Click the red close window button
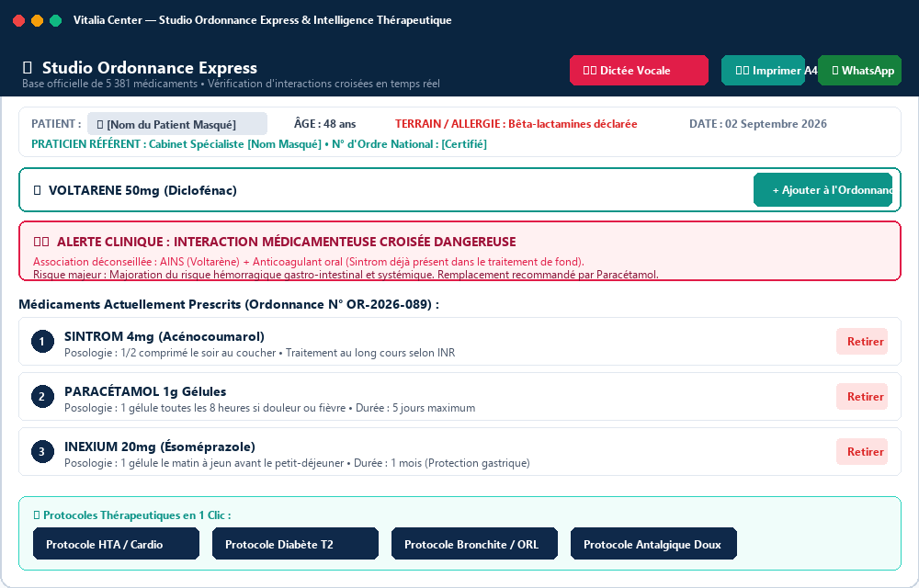 click(x=18, y=20)
